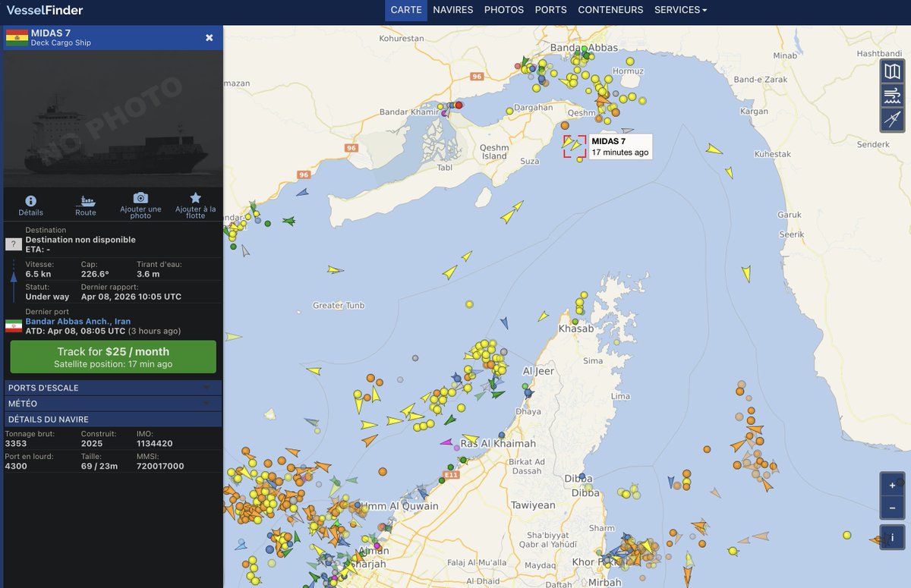This screenshot has height=588, width=911.
Task: Click the blue vessel dot near Ras Al Khaimah
Action: [502, 435]
